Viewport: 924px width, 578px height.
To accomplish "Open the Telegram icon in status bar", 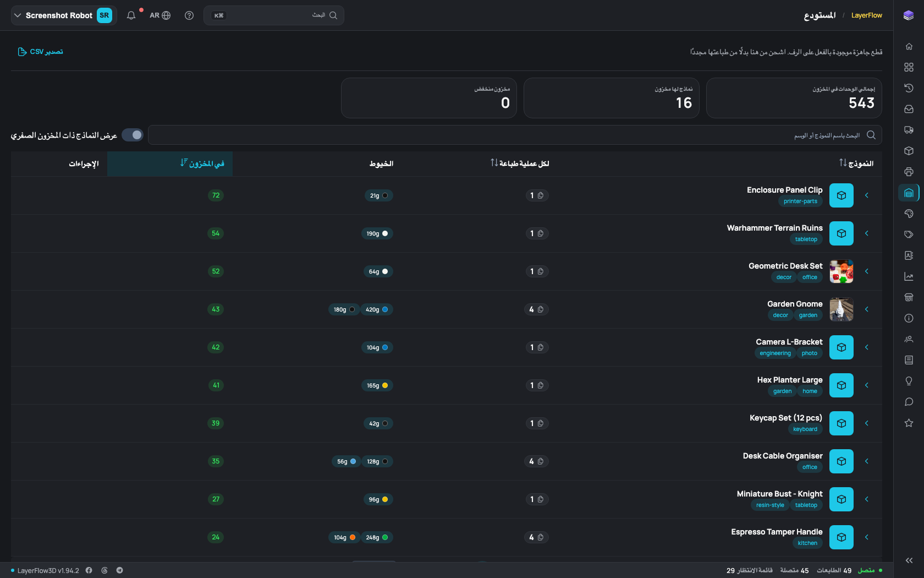I will coord(119,570).
